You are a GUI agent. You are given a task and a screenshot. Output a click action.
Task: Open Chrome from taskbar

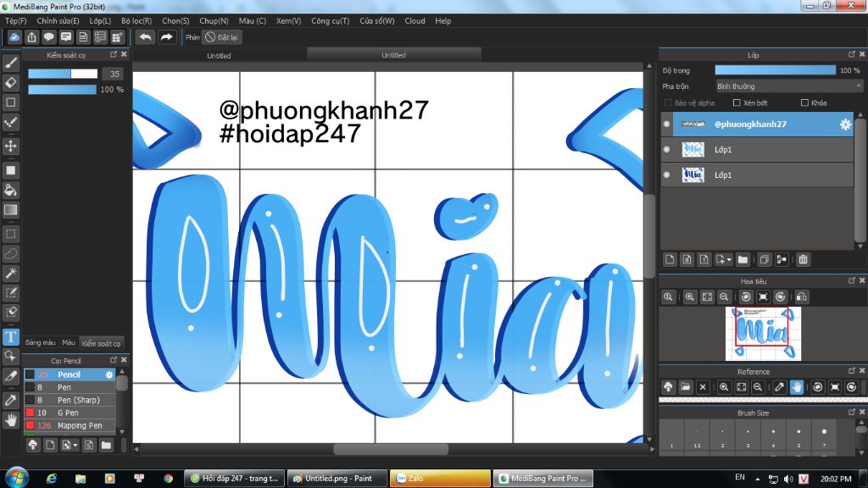168,479
